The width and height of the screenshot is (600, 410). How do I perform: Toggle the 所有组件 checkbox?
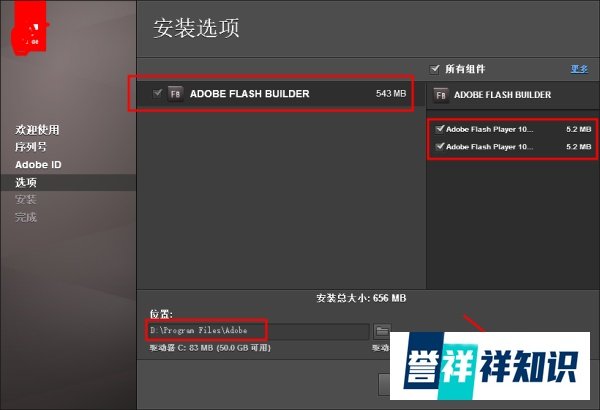click(435, 69)
